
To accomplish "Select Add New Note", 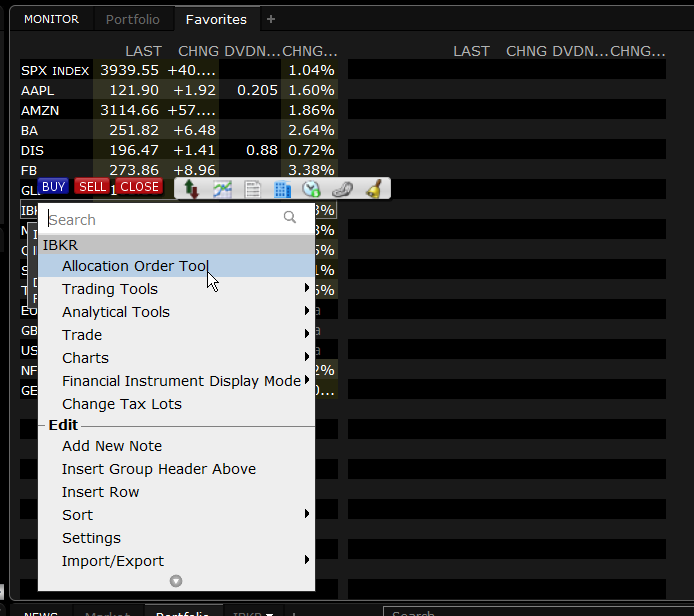I will click(x=176, y=446).
